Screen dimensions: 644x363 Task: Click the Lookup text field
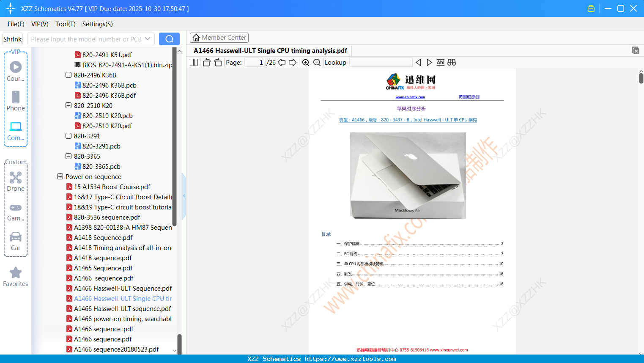click(x=381, y=63)
